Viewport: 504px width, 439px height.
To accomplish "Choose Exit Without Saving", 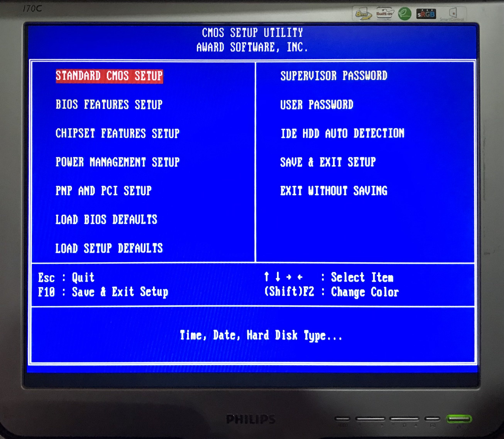I will 334,191.
